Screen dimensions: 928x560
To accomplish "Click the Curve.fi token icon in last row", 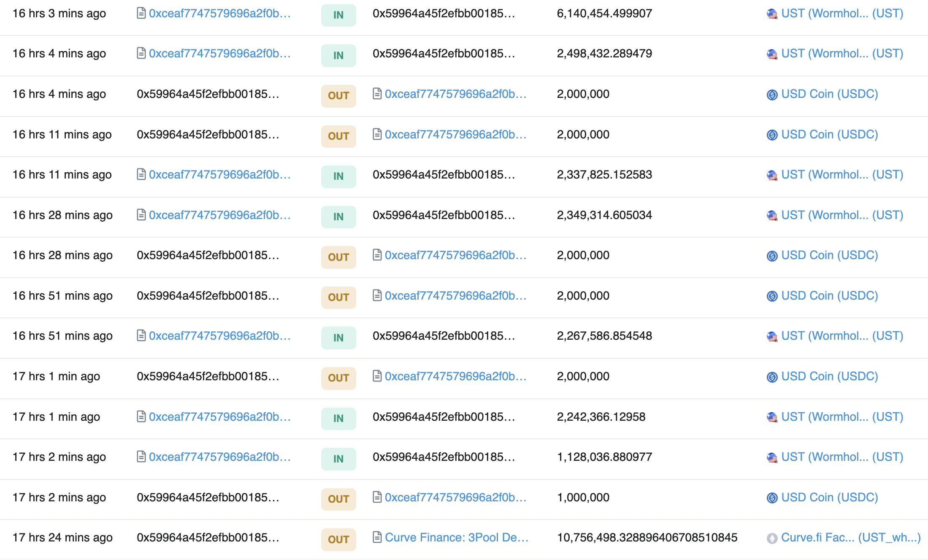I will coord(772,538).
